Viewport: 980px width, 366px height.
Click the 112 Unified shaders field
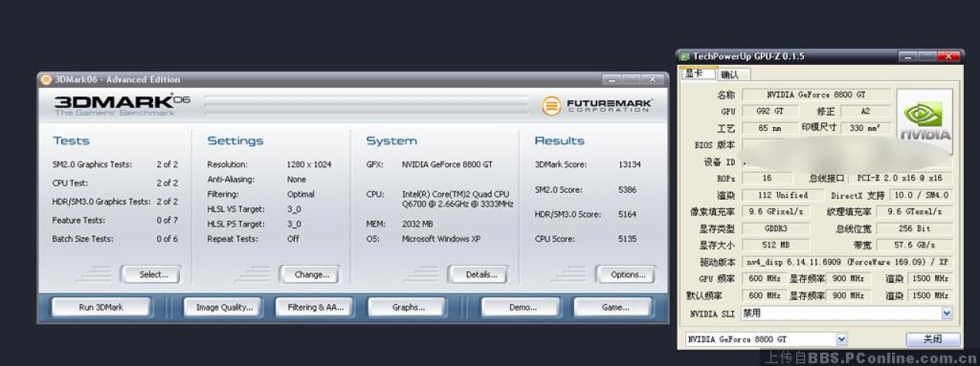(782, 195)
